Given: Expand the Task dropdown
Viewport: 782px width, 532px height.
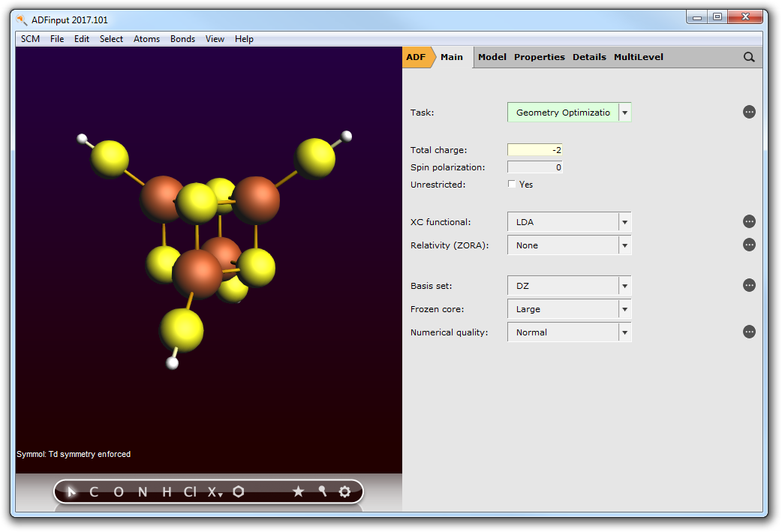Looking at the screenshot, I should (624, 113).
